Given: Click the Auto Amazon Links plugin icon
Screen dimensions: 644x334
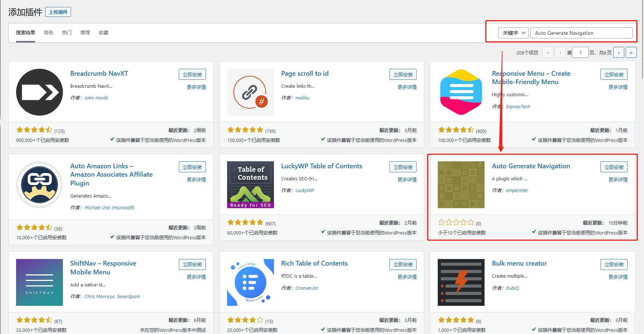Looking at the screenshot, I should click(39, 185).
